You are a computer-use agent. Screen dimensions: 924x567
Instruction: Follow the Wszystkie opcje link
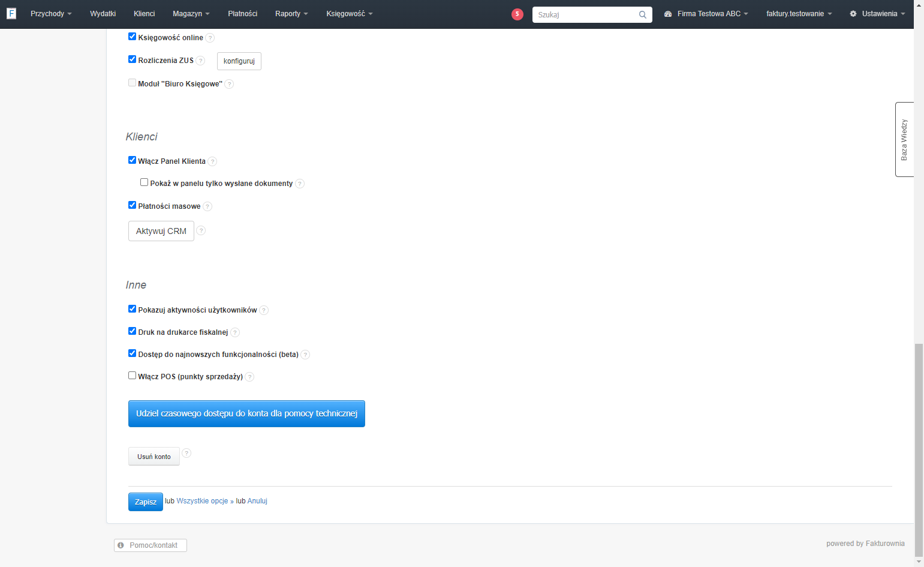tap(202, 501)
